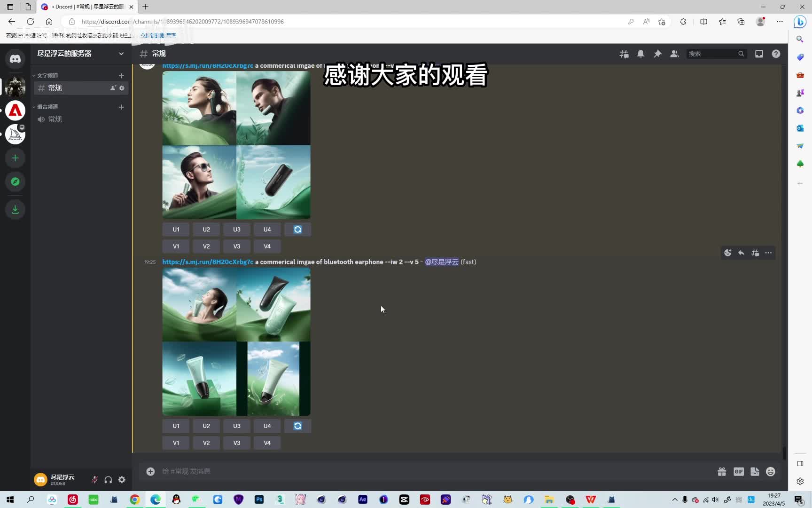Click Add a Server plus icon
The height and width of the screenshot is (508, 812).
tap(15, 158)
